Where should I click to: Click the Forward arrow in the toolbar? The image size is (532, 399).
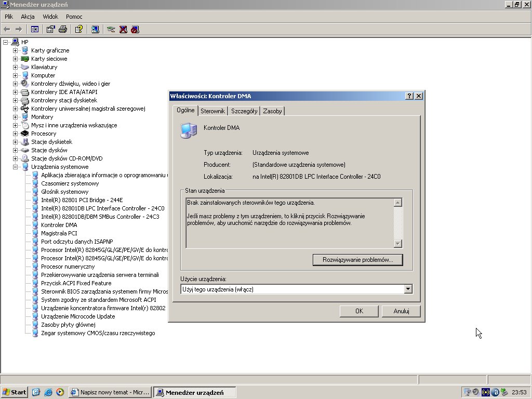[x=19, y=30]
